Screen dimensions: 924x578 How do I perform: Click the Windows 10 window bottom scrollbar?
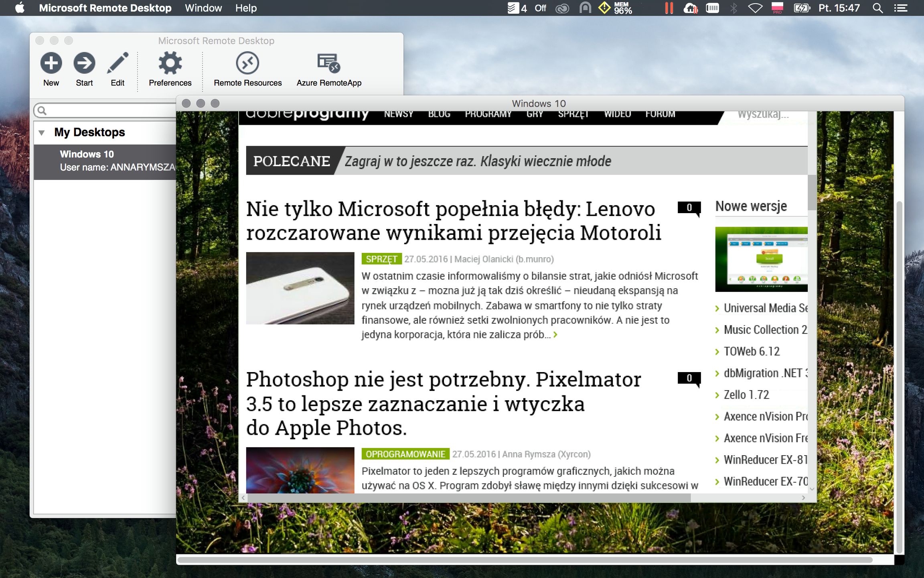(525, 560)
